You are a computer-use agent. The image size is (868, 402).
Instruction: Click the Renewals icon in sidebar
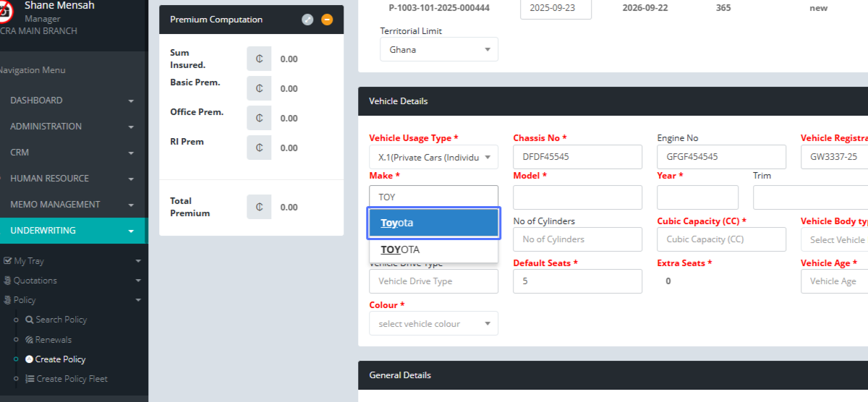[x=29, y=340]
